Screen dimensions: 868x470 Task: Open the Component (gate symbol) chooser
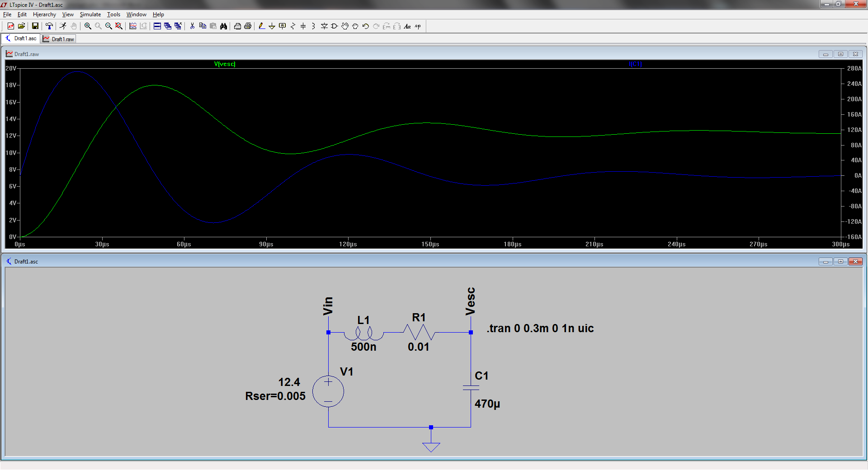click(335, 26)
